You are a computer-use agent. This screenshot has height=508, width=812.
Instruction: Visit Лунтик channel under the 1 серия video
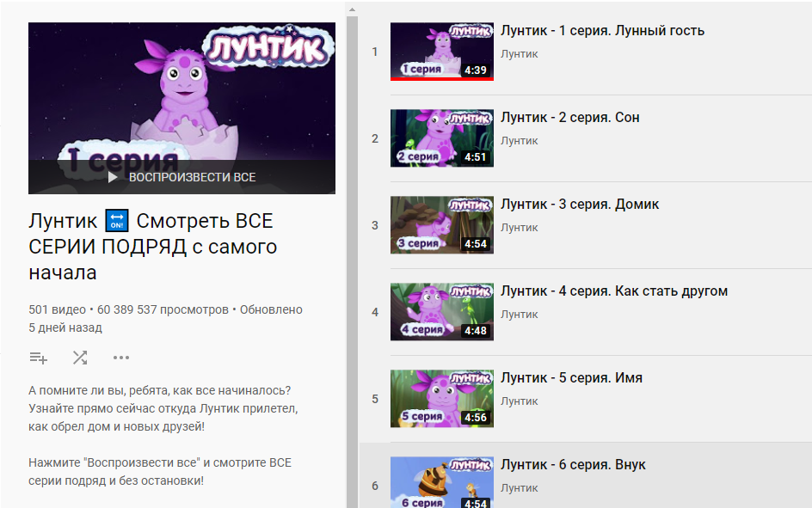pyautogui.click(x=519, y=54)
